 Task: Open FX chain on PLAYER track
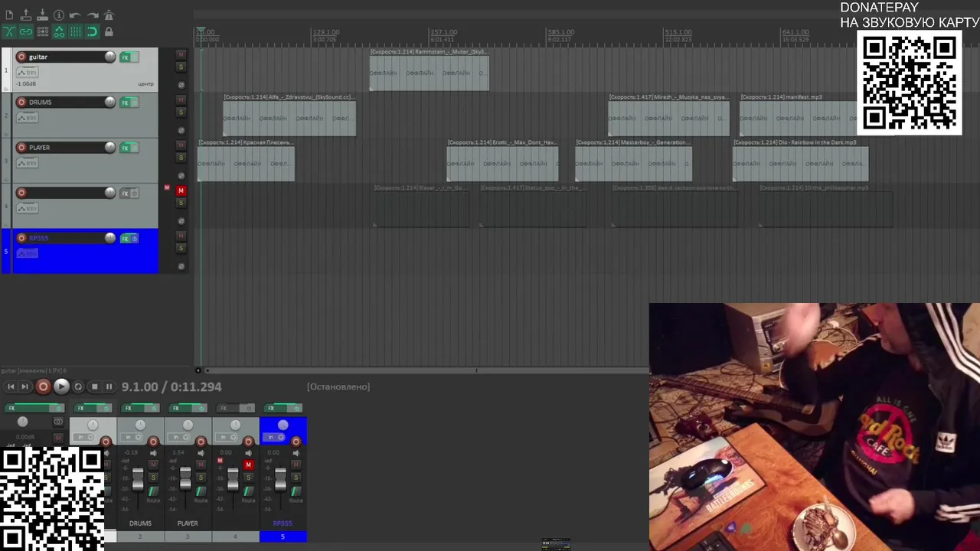click(125, 148)
